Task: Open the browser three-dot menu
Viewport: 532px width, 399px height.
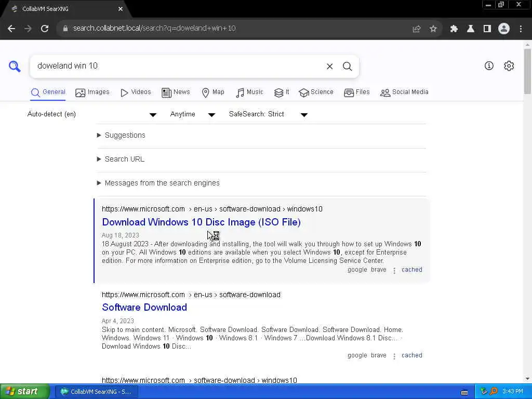Action: (521, 29)
